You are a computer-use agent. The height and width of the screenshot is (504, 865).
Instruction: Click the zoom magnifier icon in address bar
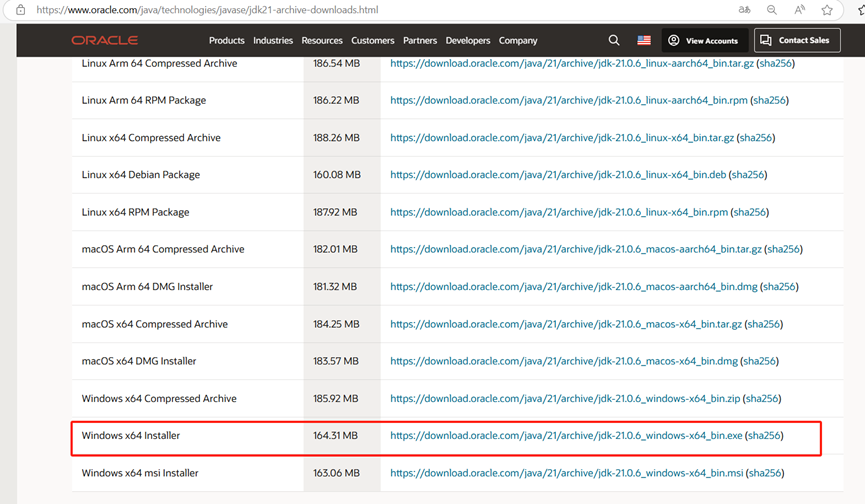point(772,10)
